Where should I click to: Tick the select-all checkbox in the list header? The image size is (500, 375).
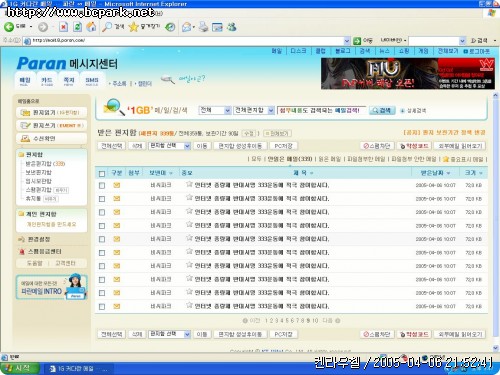coord(102,173)
